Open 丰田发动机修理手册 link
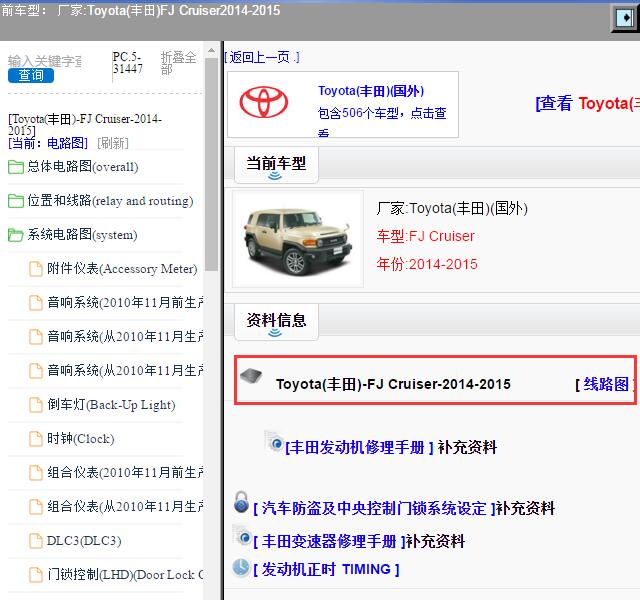This screenshot has height=600, width=640. click(359, 447)
